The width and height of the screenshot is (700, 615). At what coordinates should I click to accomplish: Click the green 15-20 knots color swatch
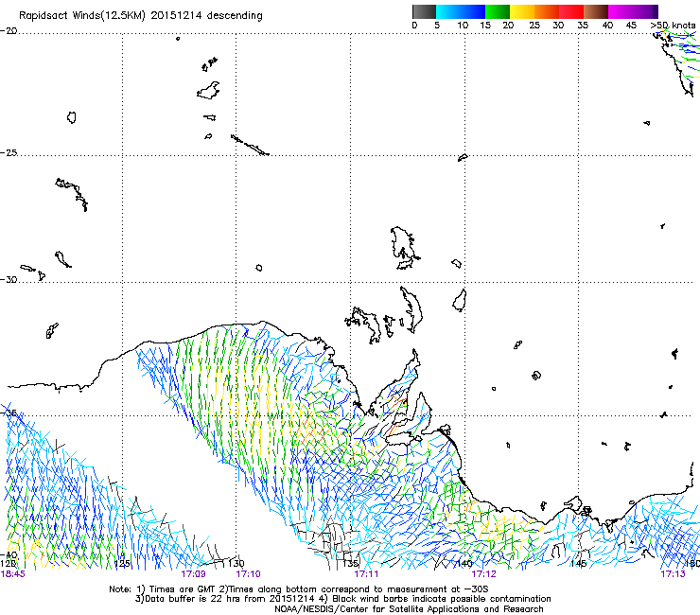click(x=498, y=11)
